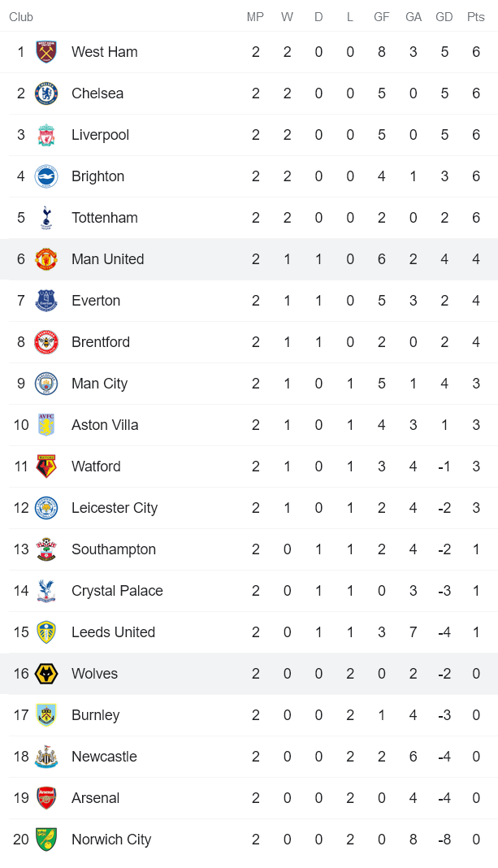This screenshot has height=868, width=498.
Task: Click the Liverpool club crest
Action: coord(46,135)
